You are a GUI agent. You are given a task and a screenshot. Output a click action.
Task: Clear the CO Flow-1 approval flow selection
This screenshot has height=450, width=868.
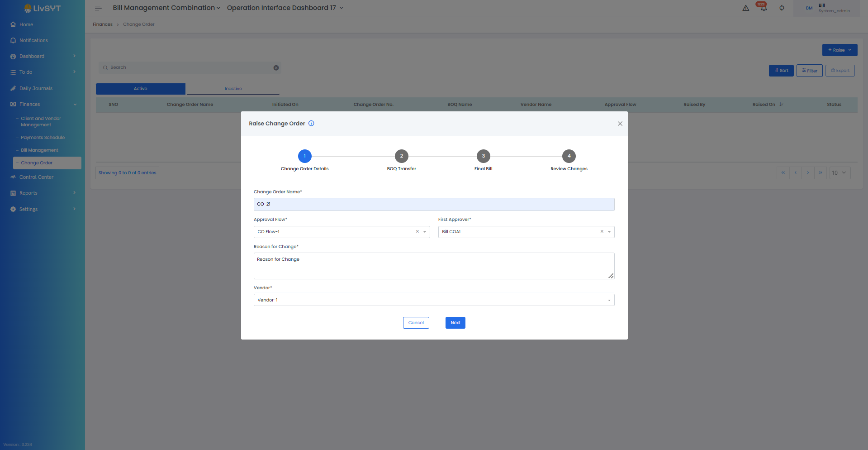coord(417,232)
